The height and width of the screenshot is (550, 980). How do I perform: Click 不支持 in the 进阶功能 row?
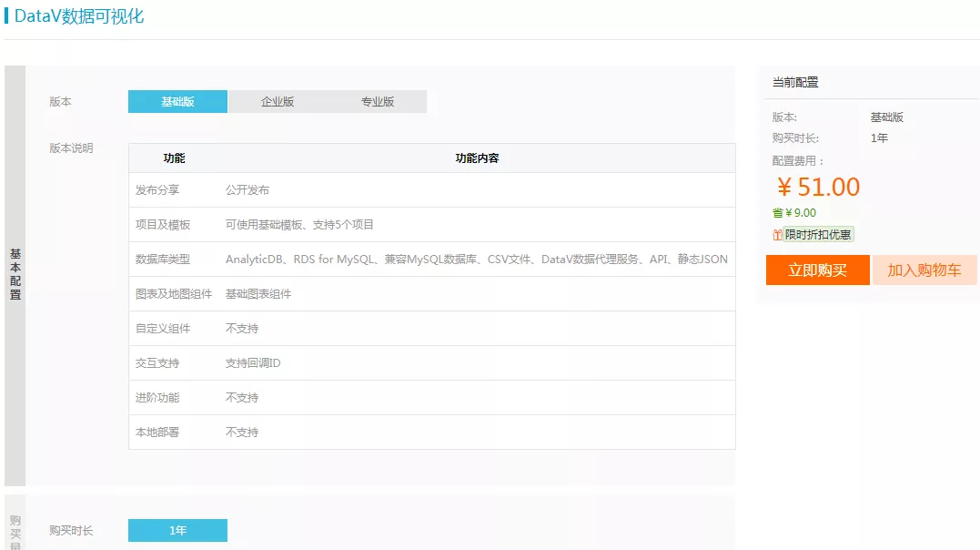click(242, 397)
